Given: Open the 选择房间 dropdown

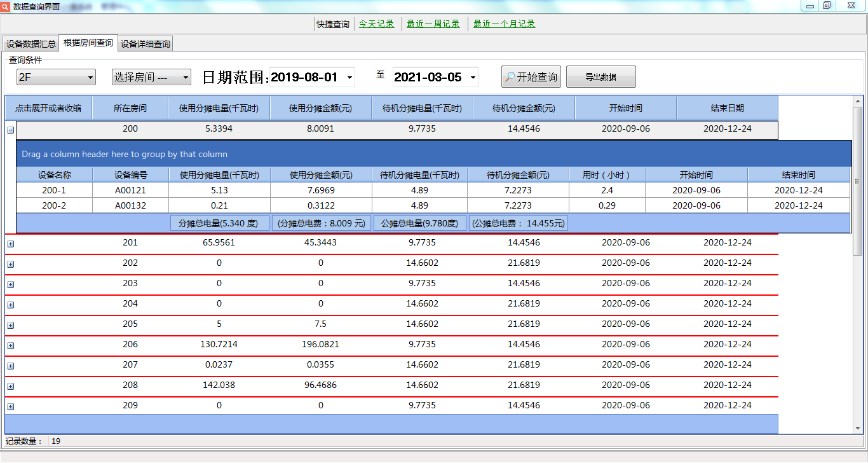Looking at the screenshot, I should coord(151,77).
